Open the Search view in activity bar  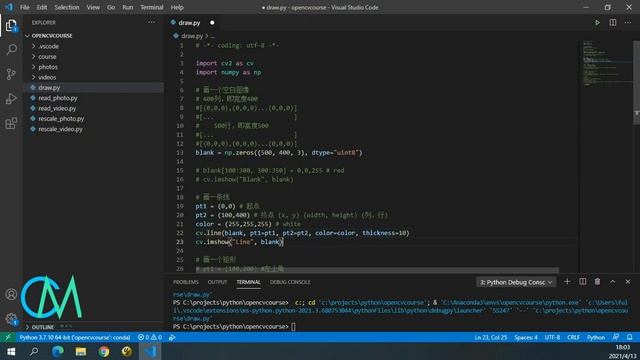tap(11, 50)
